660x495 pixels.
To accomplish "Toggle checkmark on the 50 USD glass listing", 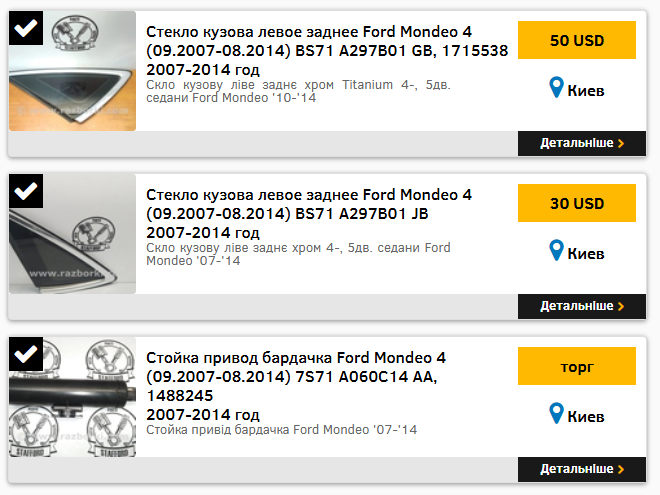I will coord(26,28).
